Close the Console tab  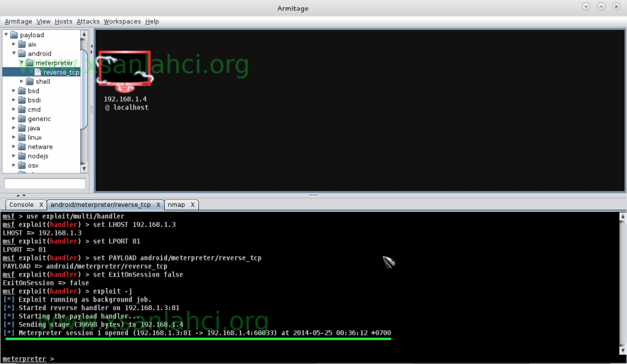(x=41, y=204)
